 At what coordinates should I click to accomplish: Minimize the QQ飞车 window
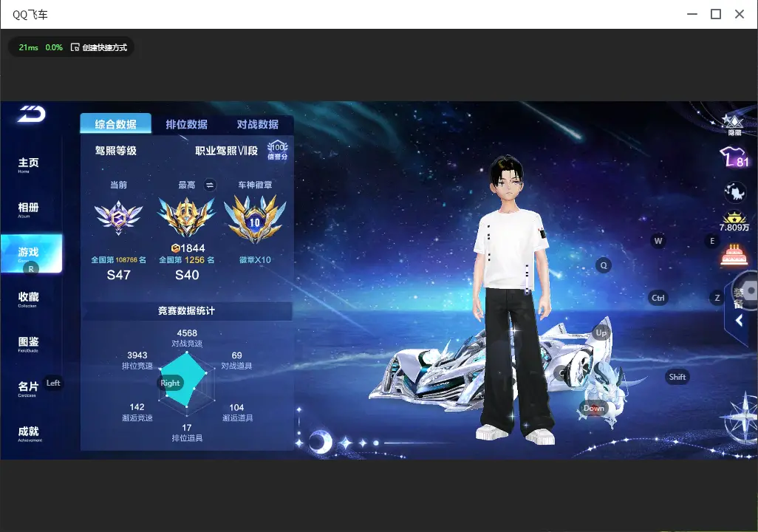point(692,14)
